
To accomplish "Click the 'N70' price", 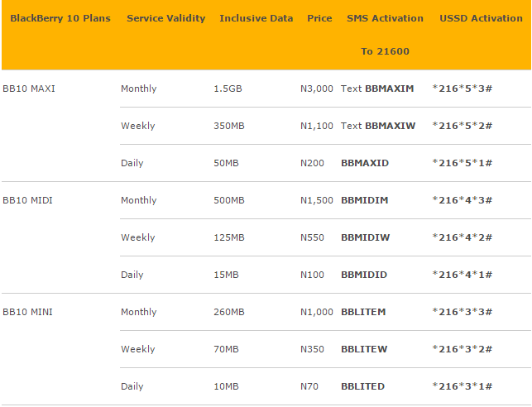I will (x=309, y=386).
